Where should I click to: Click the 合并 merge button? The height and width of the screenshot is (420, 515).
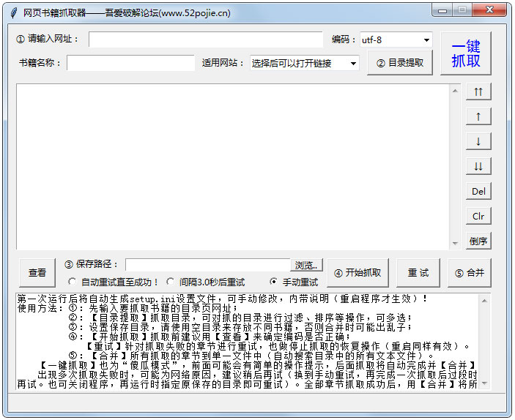pos(469,273)
